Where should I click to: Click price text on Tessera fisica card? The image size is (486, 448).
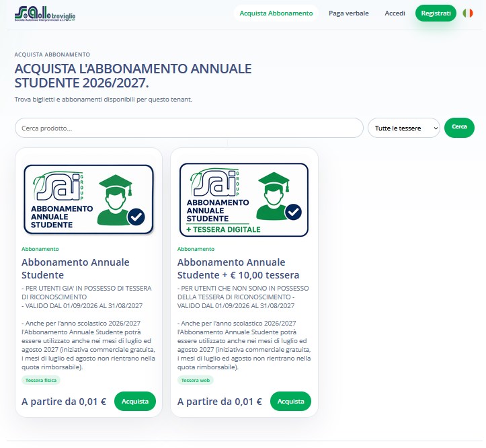64,402
